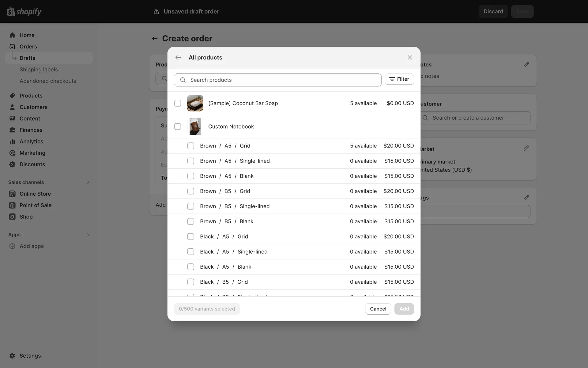The width and height of the screenshot is (588, 368).
Task: Click the Shopify logo
Action: tap(24, 12)
